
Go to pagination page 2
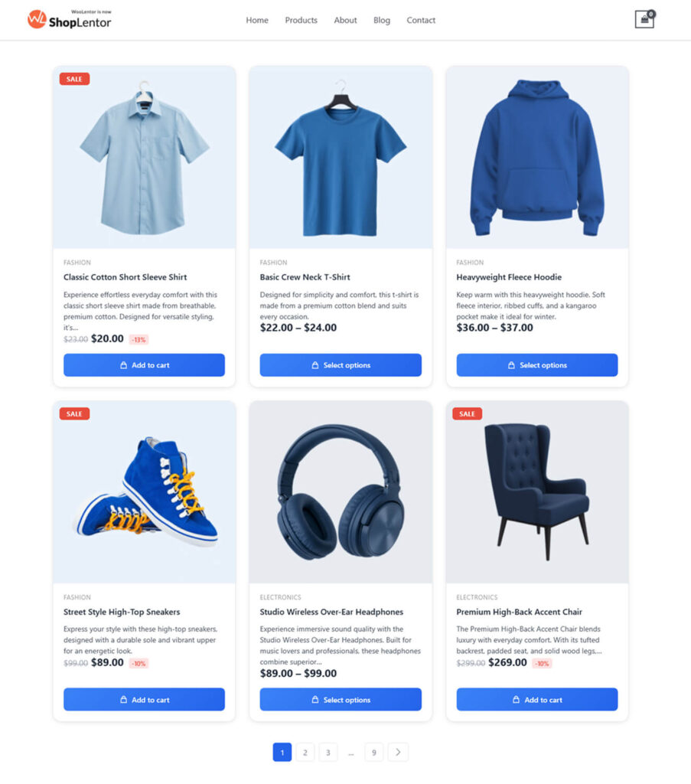tap(305, 752)
